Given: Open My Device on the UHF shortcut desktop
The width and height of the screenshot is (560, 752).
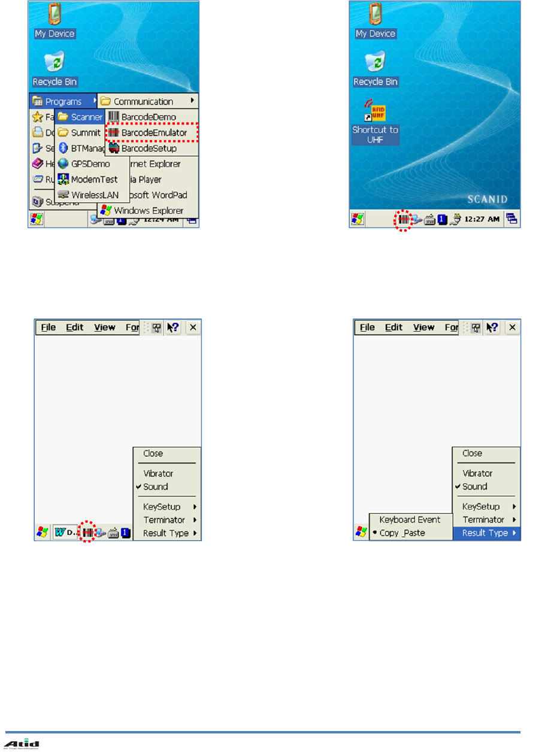Looking at the screenshot, I should (376, 21).
